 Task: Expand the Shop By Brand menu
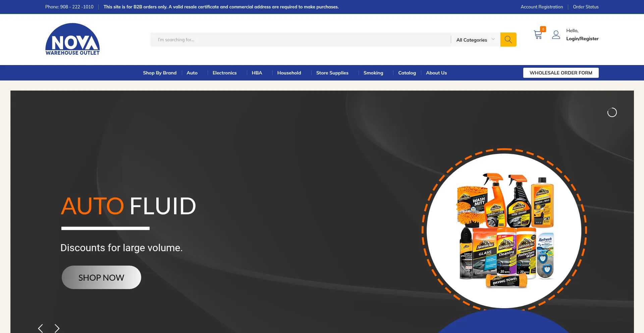(x=160, y=73)
